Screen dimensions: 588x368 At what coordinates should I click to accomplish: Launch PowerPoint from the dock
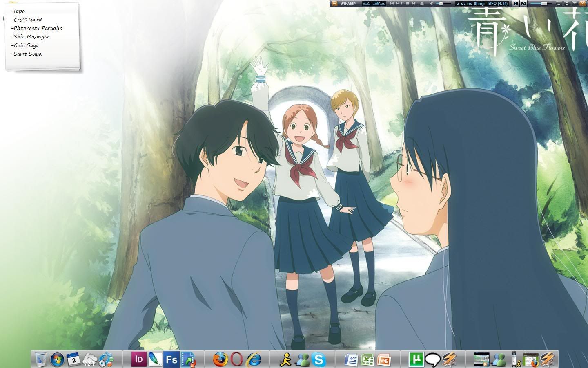coord(384,360)
